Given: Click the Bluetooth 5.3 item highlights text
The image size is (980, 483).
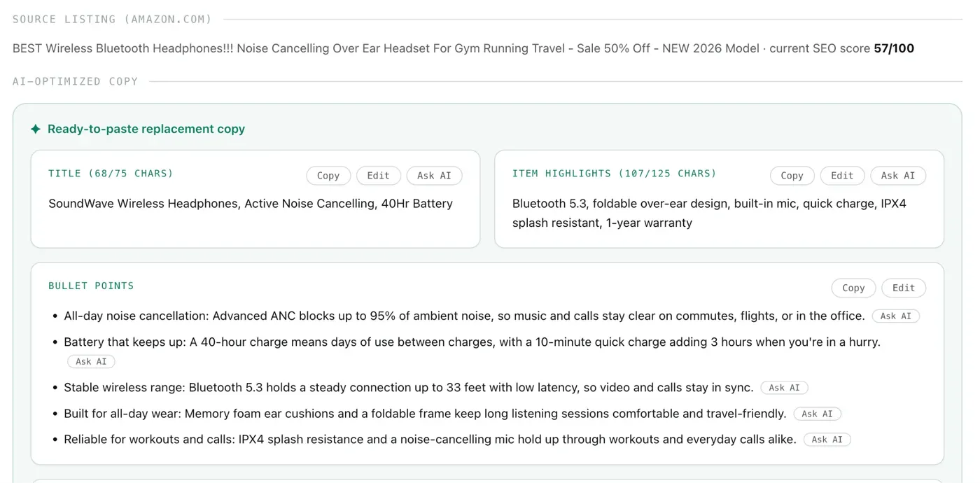Looking at the screenshot, I should 709,213.
